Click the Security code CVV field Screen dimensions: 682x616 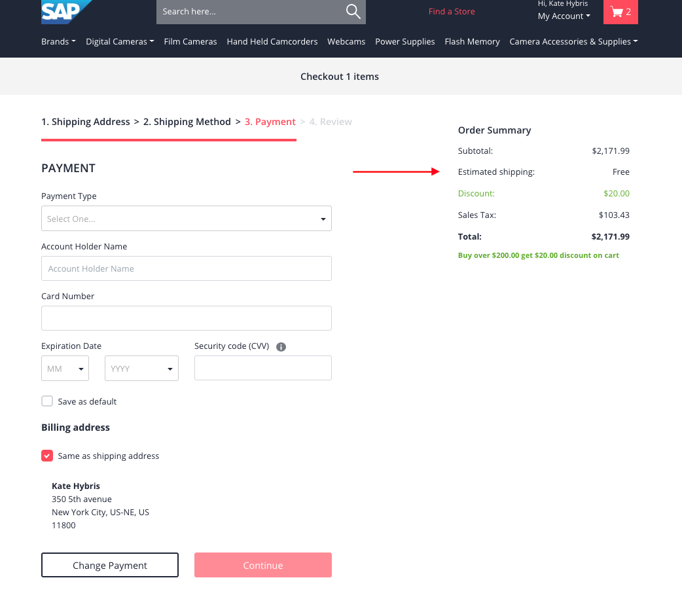(x=262, y=368)
